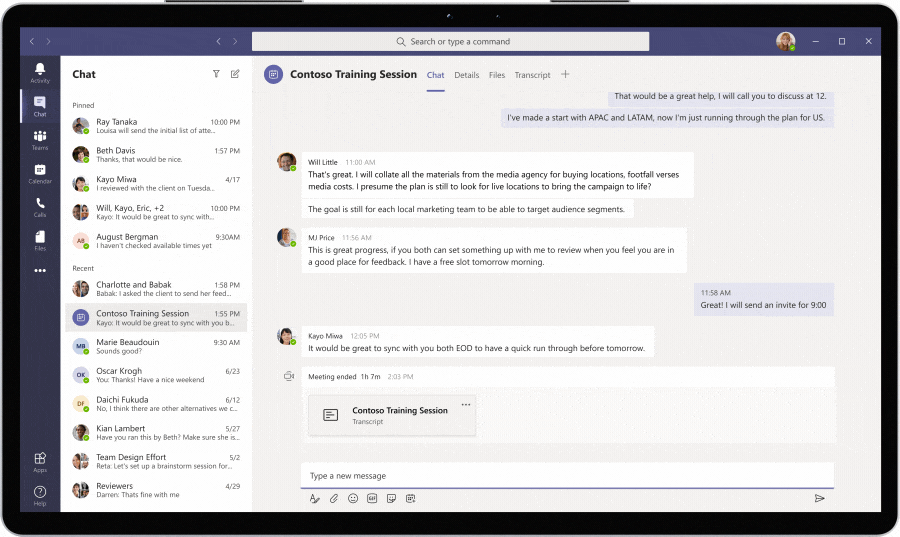Image resolution: width=900 pixels, height=537 pixels.
Task: Add a tab with the plus button
Action: tap(565, 74)
